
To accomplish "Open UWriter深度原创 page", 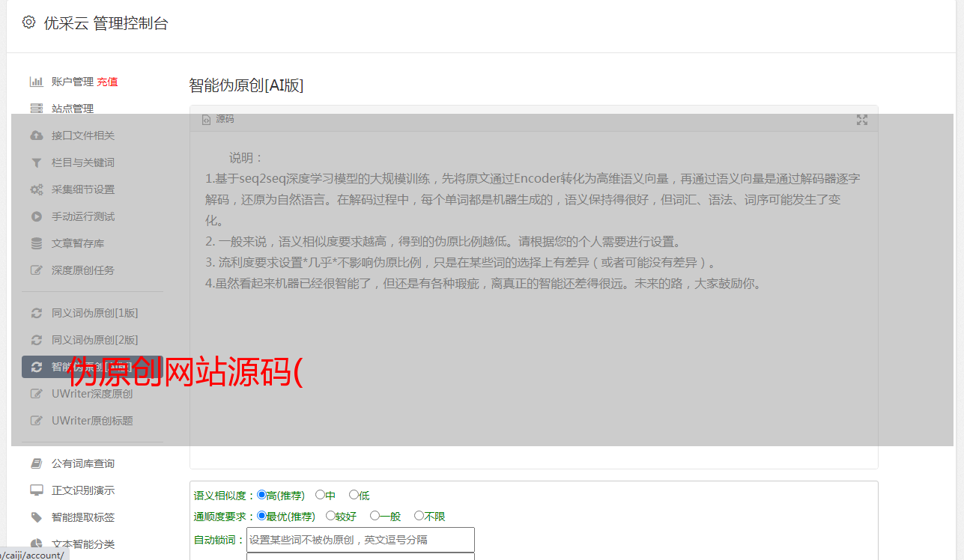I will tap(92, 394).
